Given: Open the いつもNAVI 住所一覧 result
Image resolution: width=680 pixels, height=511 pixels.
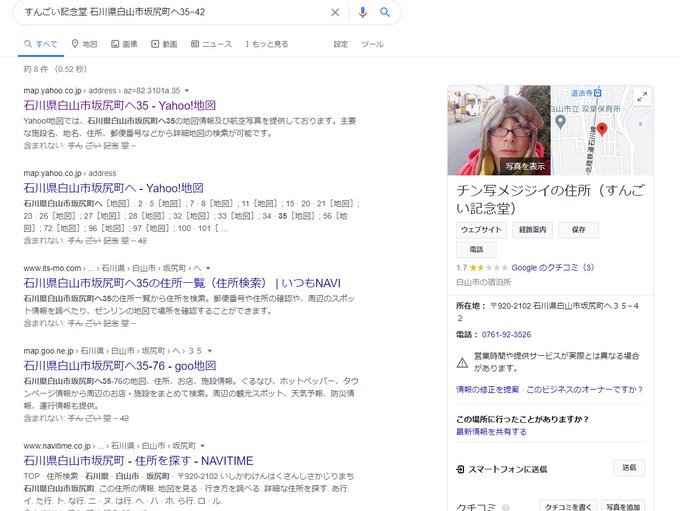Looking at the screenshot, I should click(182, 283).
